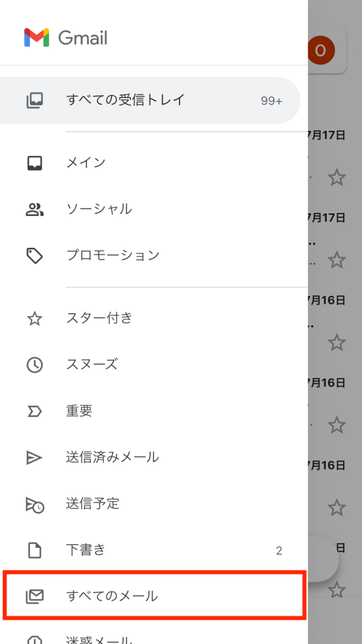Tap the スヌーズ clock icon

pos(35,365)
